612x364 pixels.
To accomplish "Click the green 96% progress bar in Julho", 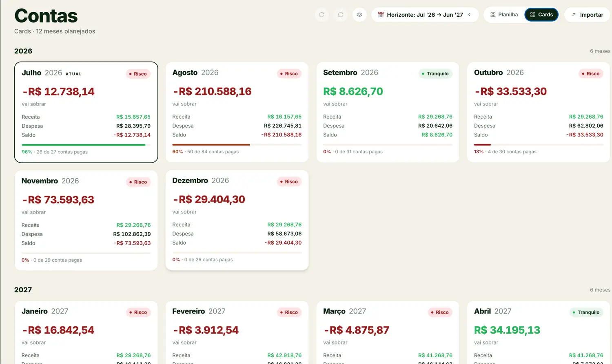I will tap(84, 145).
